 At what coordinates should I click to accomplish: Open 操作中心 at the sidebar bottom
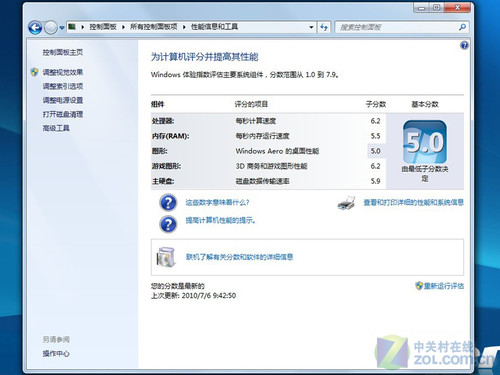click(x=56, y=354)
